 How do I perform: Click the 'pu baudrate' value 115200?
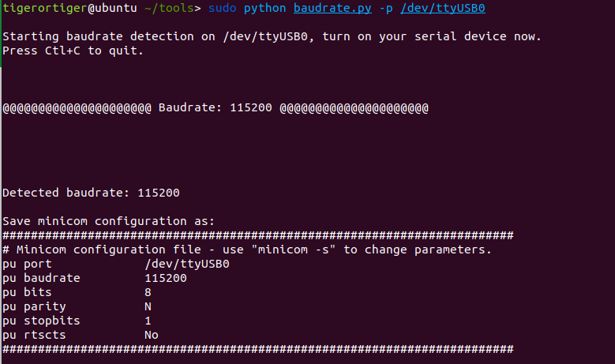[x=166, y=278]
